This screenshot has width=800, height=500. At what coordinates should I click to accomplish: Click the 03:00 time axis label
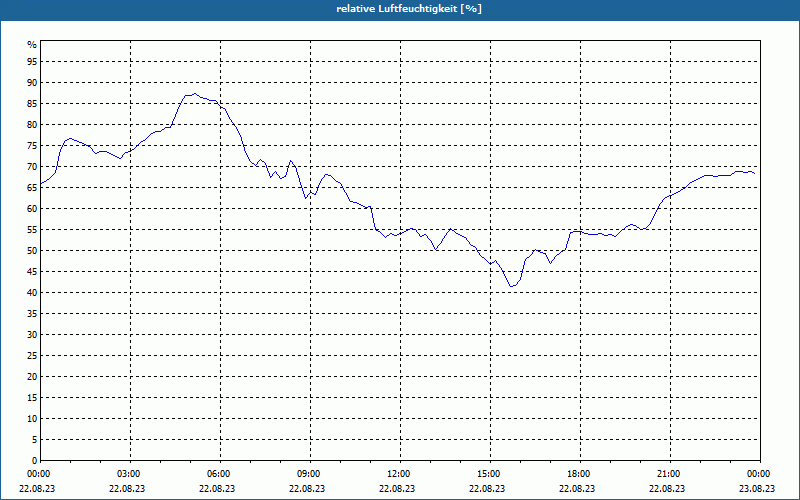point(131,474)
